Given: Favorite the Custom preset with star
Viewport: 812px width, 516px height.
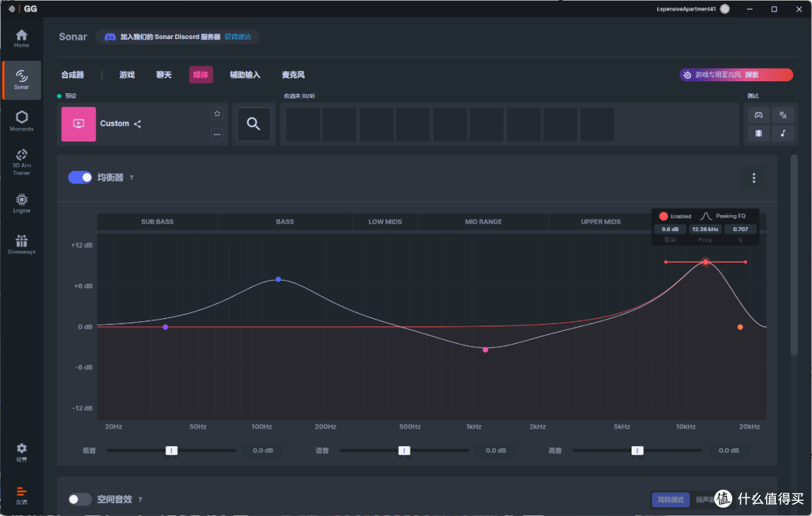Looking at the screenshot, I should [x=217, y=114].
